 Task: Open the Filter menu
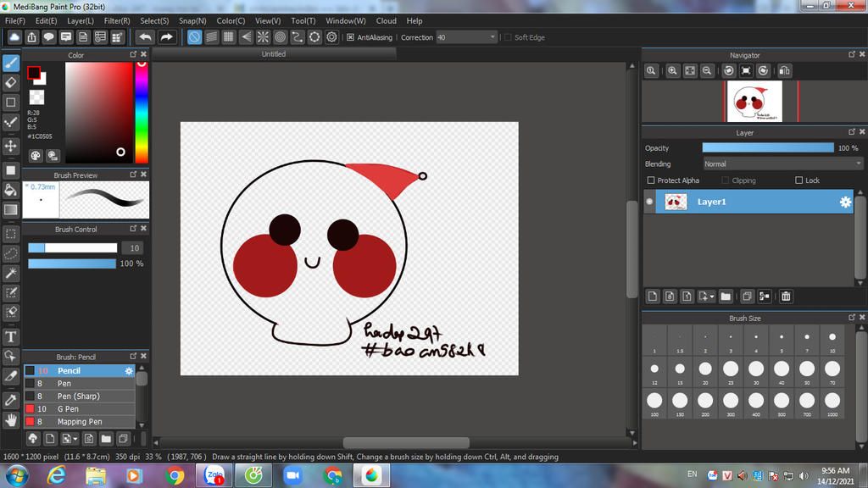[x=117, y=21]
